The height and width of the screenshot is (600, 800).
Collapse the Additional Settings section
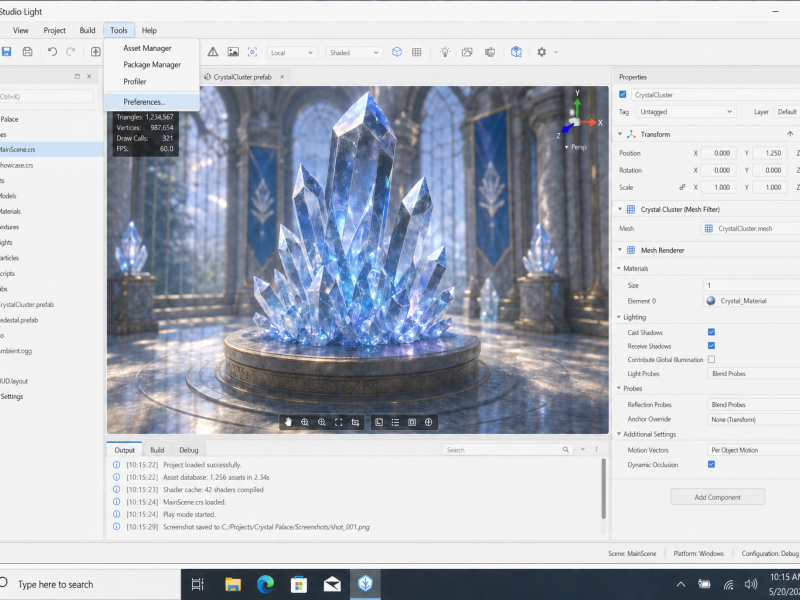pyautogui.click(x=618, y=434)
